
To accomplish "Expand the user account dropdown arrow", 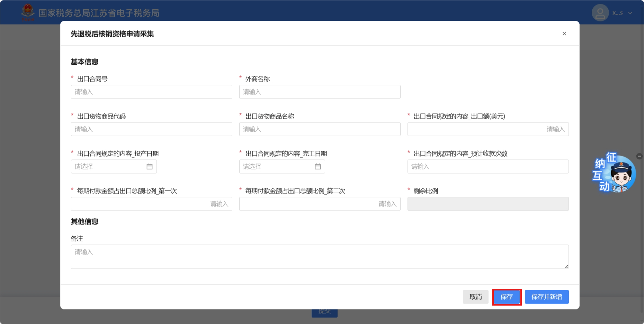I will 630,13.
